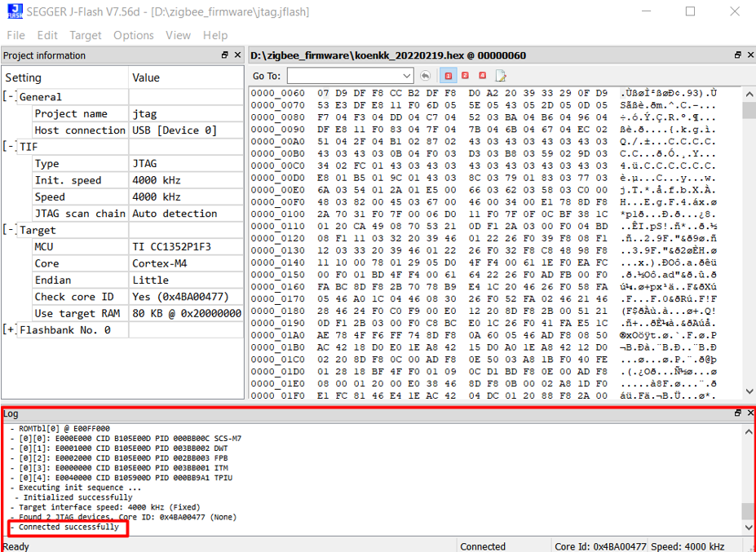The image size is (756, 552).
Task: Click into the Go To address field
Action: pyautogui.click(x=344, y=76)
